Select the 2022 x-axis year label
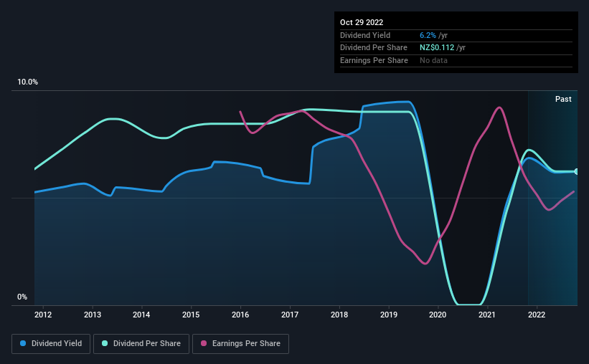 click(537, 315)
